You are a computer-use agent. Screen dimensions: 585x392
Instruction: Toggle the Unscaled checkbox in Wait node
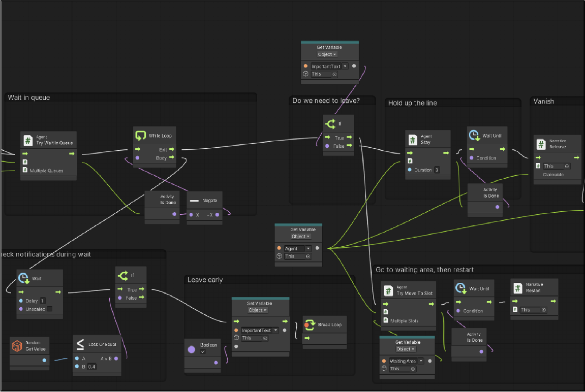(50, 309)
